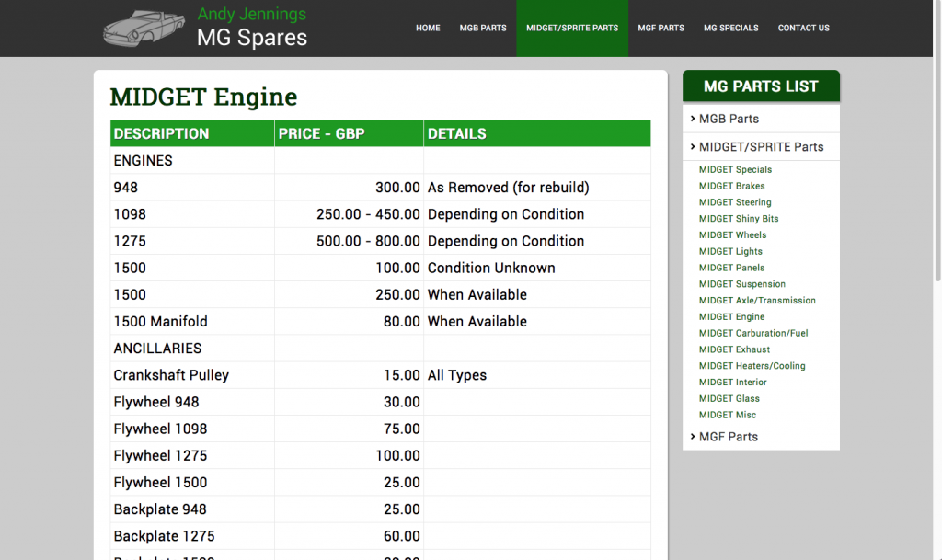The width and height of the screenshot is (942, 560).
Task: Click the All Types details cell
Action: [x=537, y=375]
